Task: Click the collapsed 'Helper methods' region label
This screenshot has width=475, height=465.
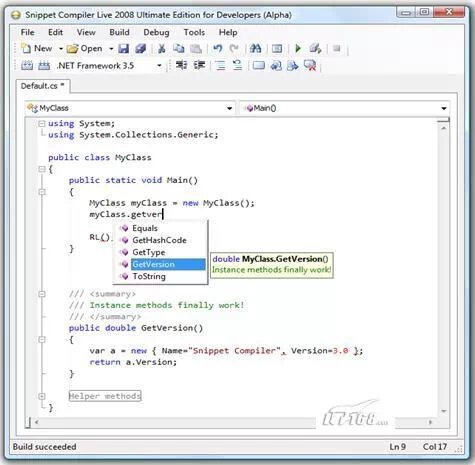Action: point(105,396)
